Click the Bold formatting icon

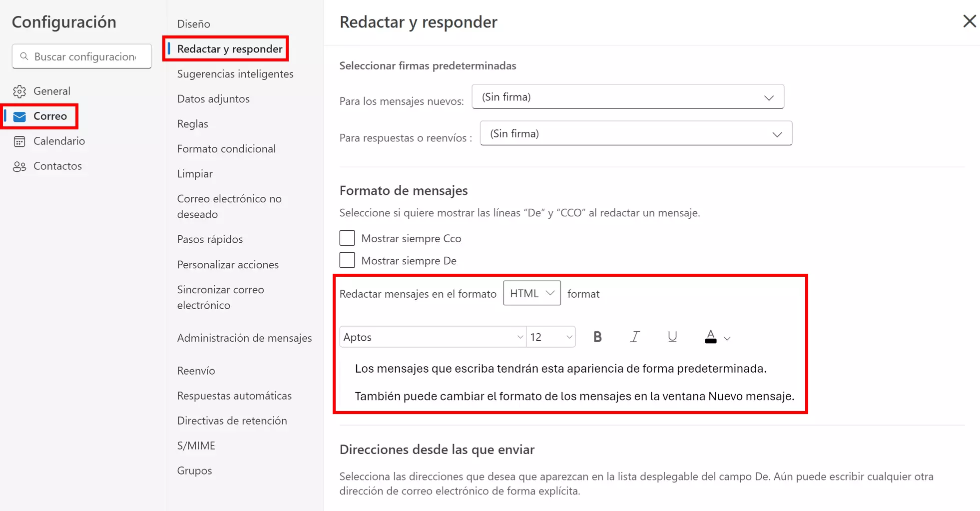(597, 337)
